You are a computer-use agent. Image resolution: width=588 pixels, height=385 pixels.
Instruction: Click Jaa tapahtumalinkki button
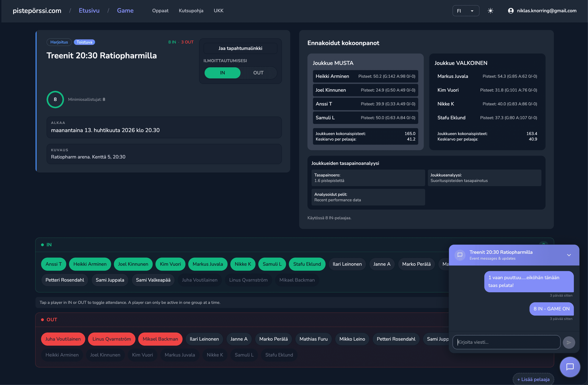[240, 48]
